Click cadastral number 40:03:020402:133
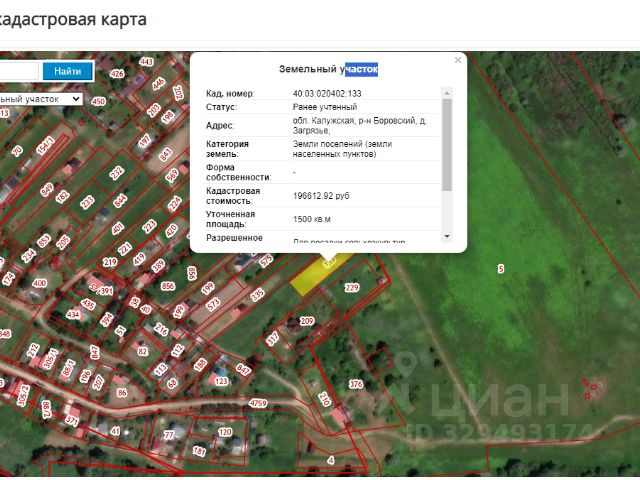Viewport: 640px width, 480px height. coord(327,93)
